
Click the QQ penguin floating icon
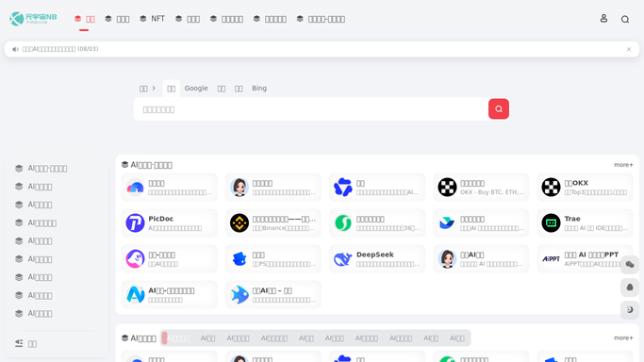pyautogui.click(x=630, y=288)
